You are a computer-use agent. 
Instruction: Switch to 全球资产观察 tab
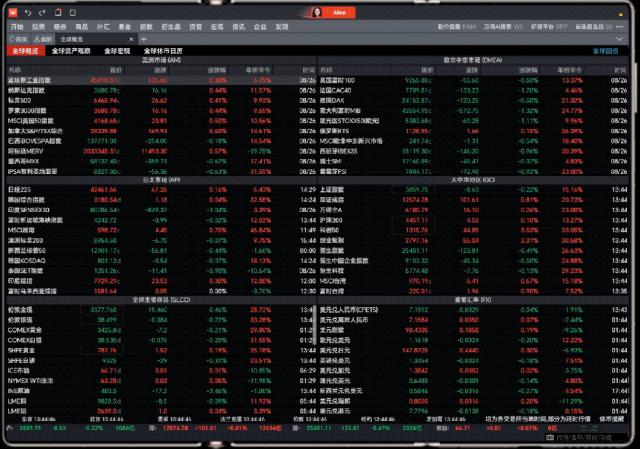[72, 50]
